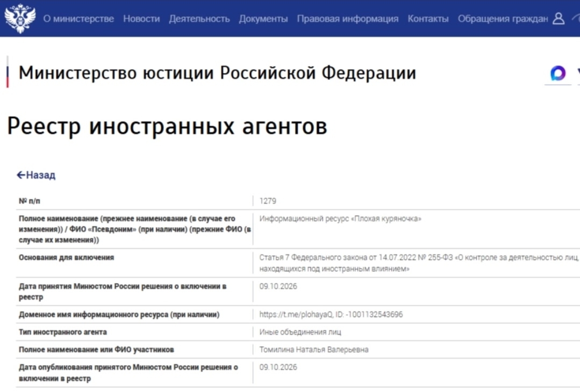Click the https://t.me/plohayaQ domain value

click(331, 315)
